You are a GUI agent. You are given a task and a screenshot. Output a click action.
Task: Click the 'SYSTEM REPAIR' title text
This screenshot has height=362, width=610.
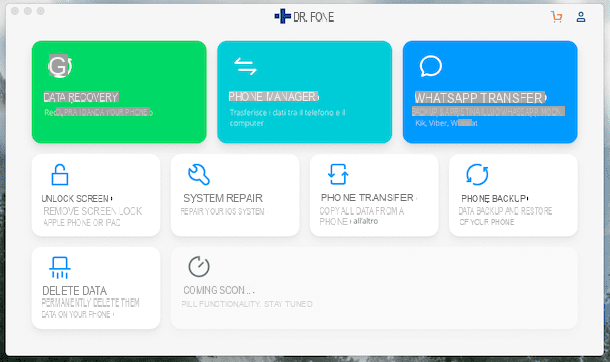223,198
